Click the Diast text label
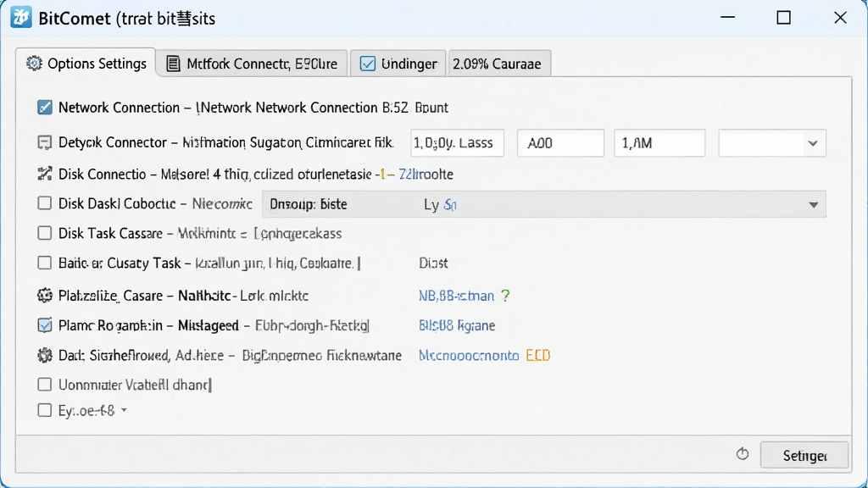This screenshot has width=868, height=488. pyautogui.click(x=433, y=263)
